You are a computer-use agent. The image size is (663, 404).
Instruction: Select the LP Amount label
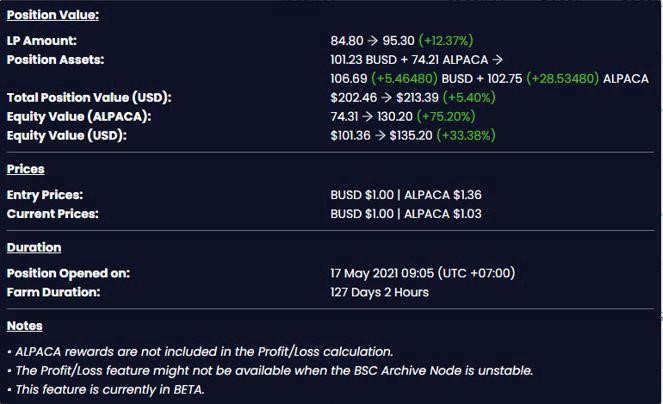pyautogui.click(x=41, y=41)
